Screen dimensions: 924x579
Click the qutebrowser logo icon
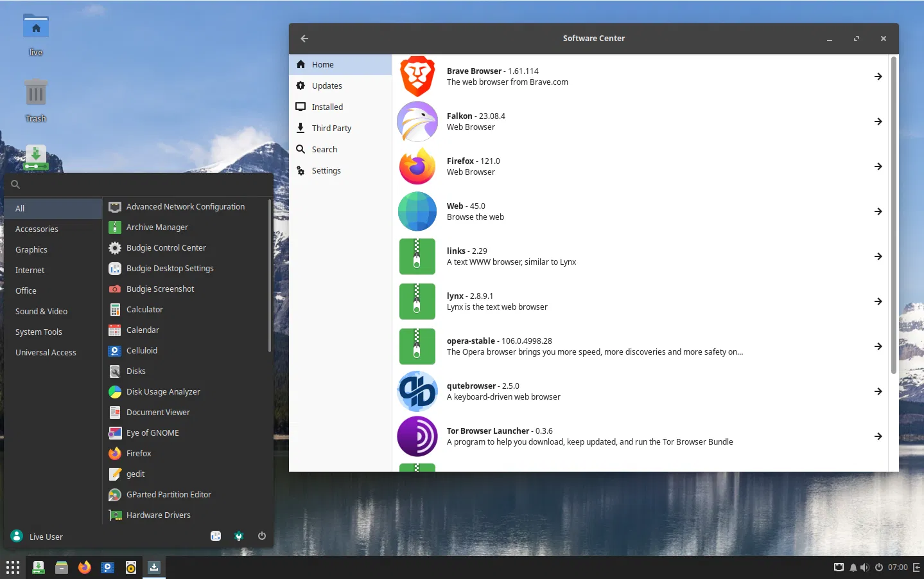click(x=417, y=391)
